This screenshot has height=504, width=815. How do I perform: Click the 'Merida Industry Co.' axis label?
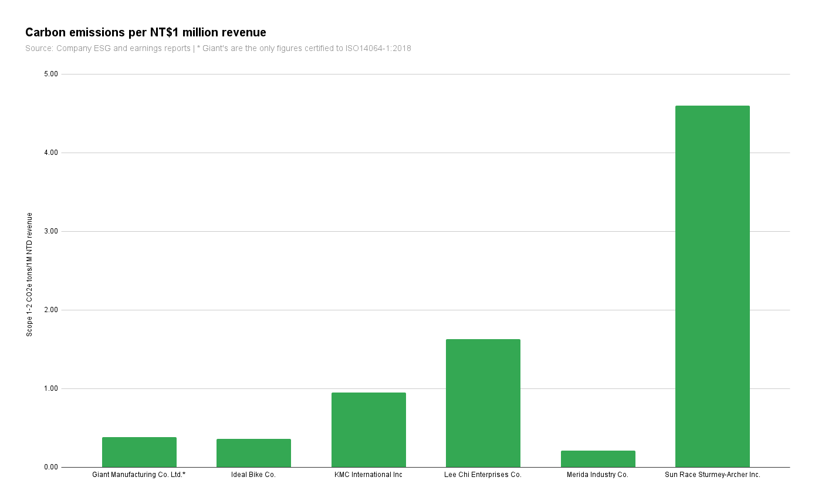point(598,475)
